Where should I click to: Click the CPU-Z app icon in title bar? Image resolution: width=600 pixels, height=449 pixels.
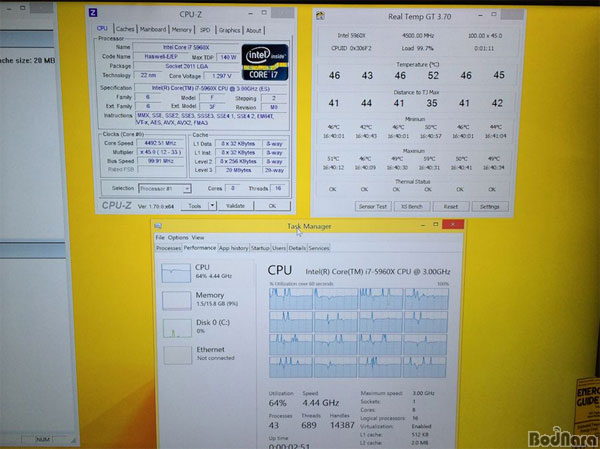tap(93, 13)
